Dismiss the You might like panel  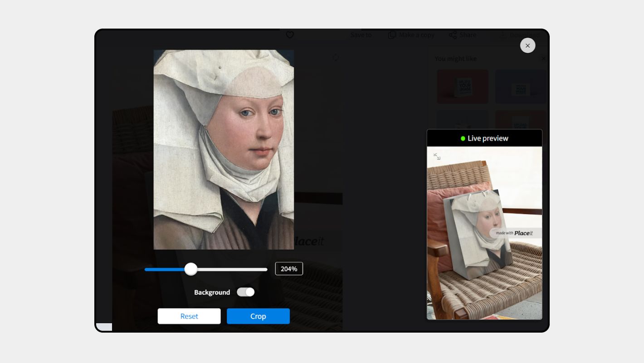click(x=543, y=59)
